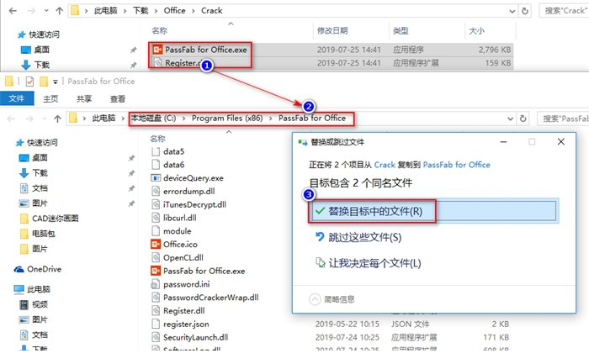Open quick access toolbar customize dropdown
Image resolution: width=589 pixels, height=364 pixels.
[56, 82]
